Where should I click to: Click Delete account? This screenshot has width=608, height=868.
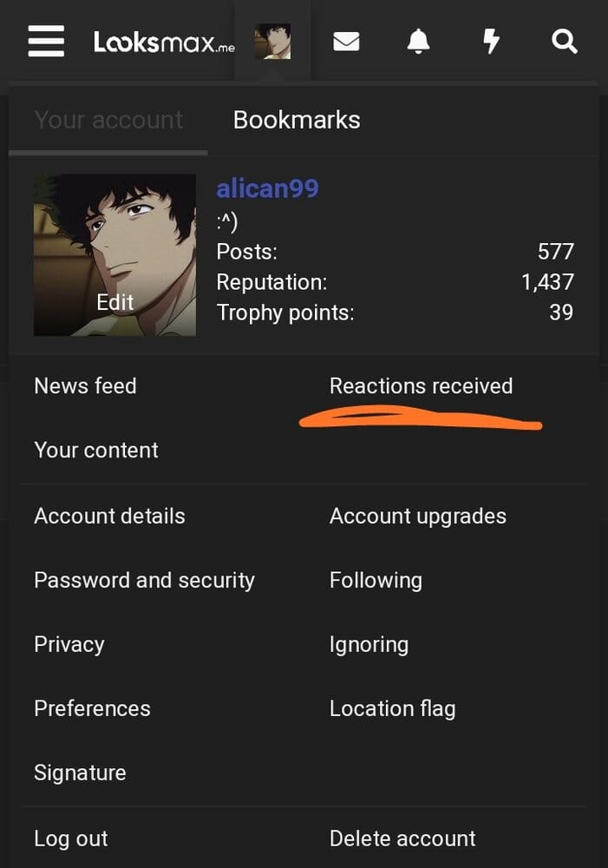tap(402, 838)
